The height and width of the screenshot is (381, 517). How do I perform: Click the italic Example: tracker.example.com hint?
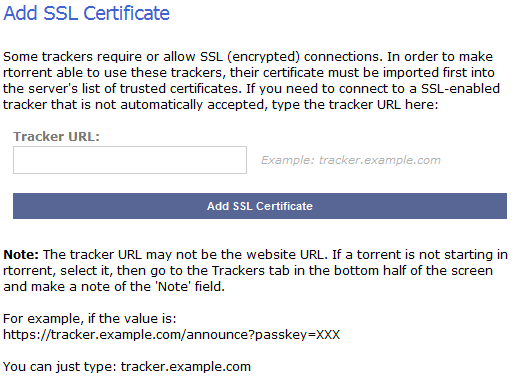click(351, 160)
